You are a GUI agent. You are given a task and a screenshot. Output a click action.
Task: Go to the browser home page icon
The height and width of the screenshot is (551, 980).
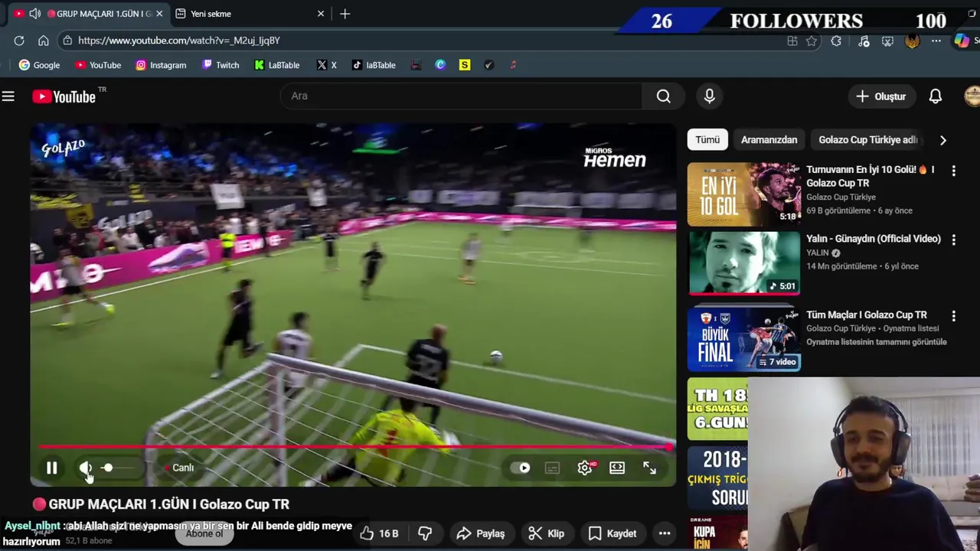(44, 41)
